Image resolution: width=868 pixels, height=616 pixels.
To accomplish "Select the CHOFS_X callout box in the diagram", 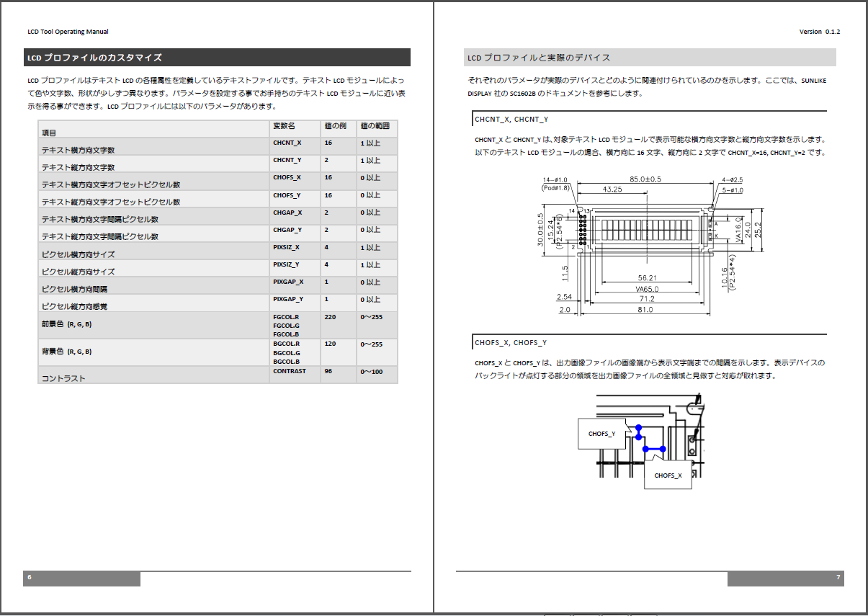I will (x=668, y=476).
